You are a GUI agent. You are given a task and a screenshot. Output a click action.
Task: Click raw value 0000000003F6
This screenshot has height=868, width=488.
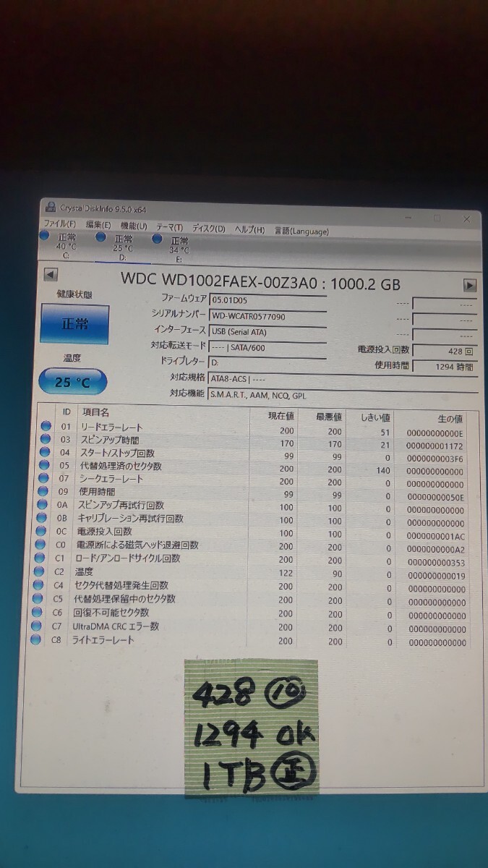click(437, 459)
